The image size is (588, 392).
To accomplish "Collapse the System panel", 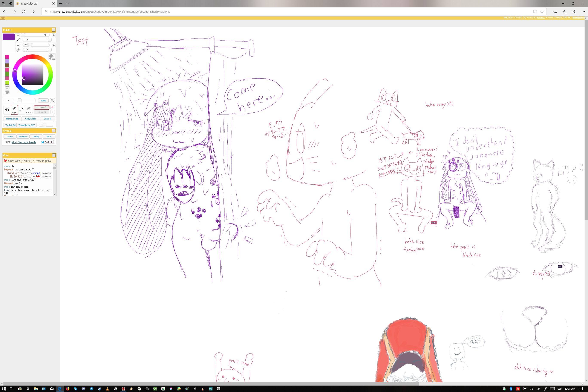I will [54, 131].
